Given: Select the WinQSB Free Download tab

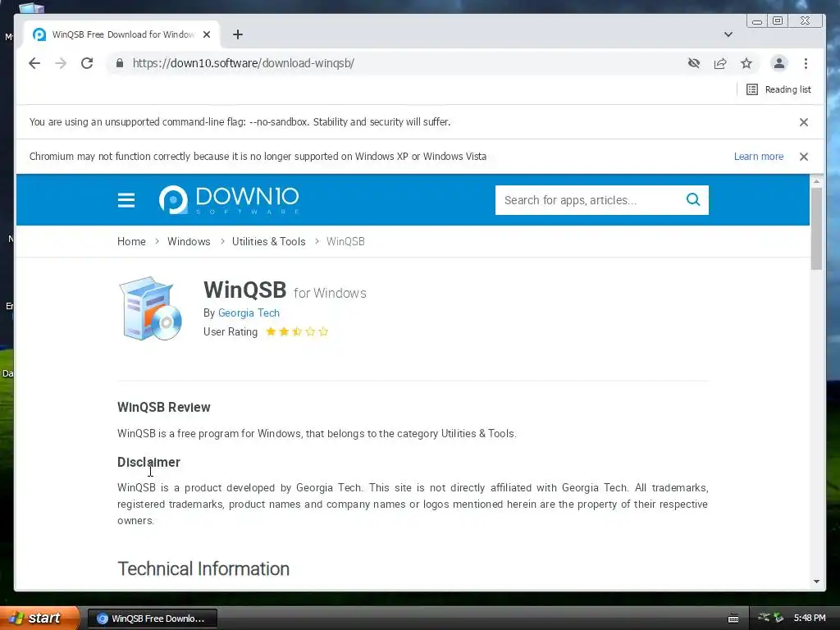Looking at the screenshot, I should [121, 34].
